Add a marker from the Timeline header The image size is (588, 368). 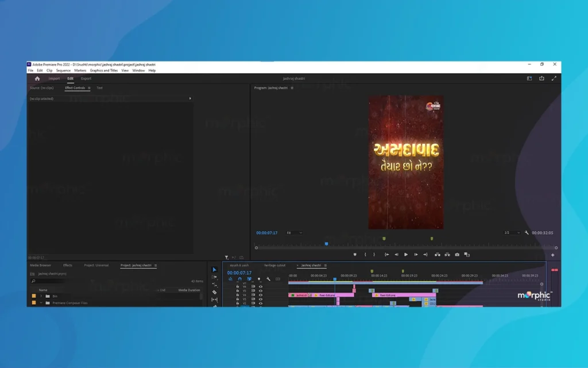click(259, 279)
